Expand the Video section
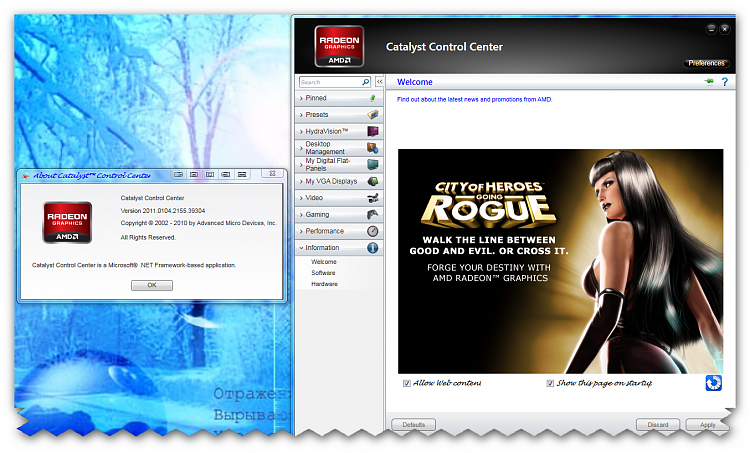The image size is (750, 453). point(339,198)
